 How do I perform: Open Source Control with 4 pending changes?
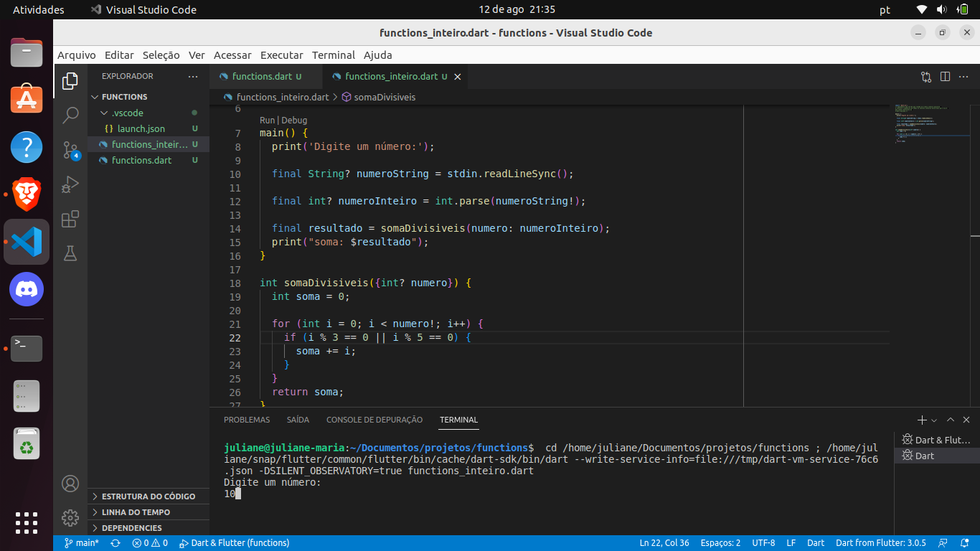(70, 149)
